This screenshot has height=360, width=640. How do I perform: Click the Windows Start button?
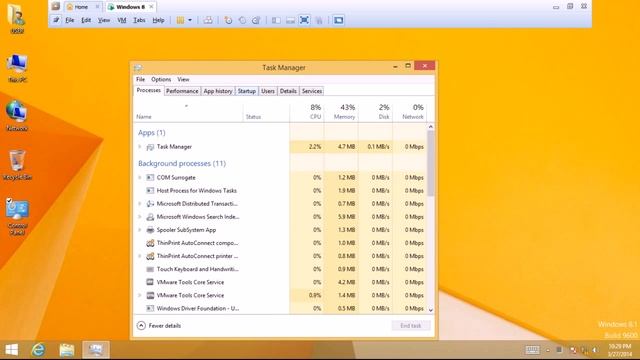[x=11, y=350]
